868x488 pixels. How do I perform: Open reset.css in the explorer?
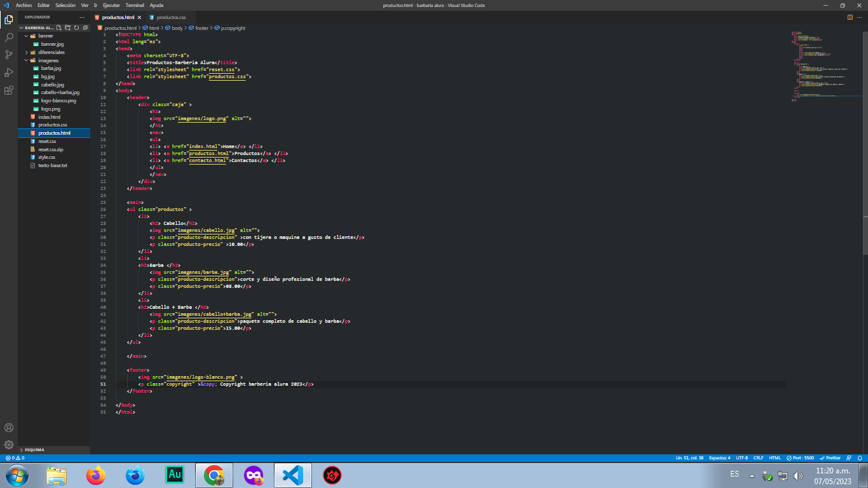pyautogui.click(x=47, y=141)
